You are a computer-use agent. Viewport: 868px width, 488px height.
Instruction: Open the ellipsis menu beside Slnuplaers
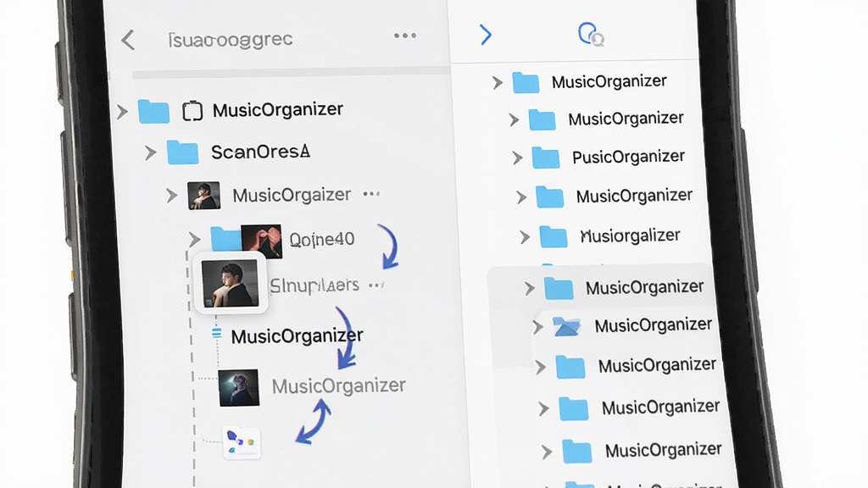click(376, 286)
